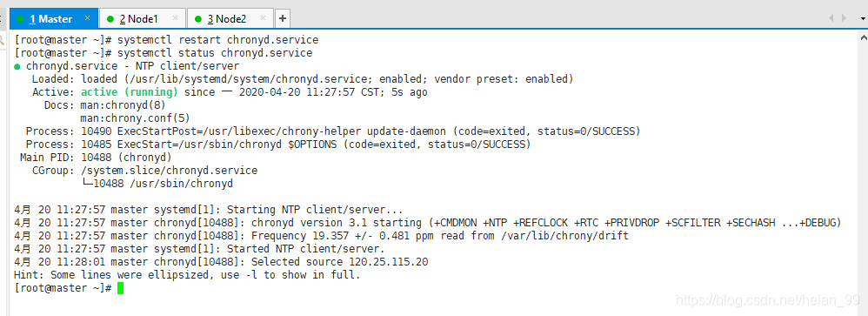The height and width of the screenshot is (316, 868).
Task: Click the green terminal cursor block
Action: pos(121,288)
